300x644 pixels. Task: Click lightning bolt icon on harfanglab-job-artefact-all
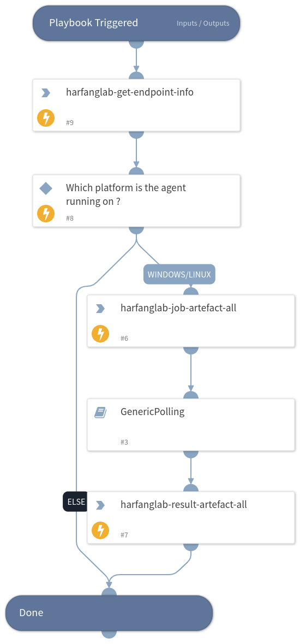pos(100,334)
